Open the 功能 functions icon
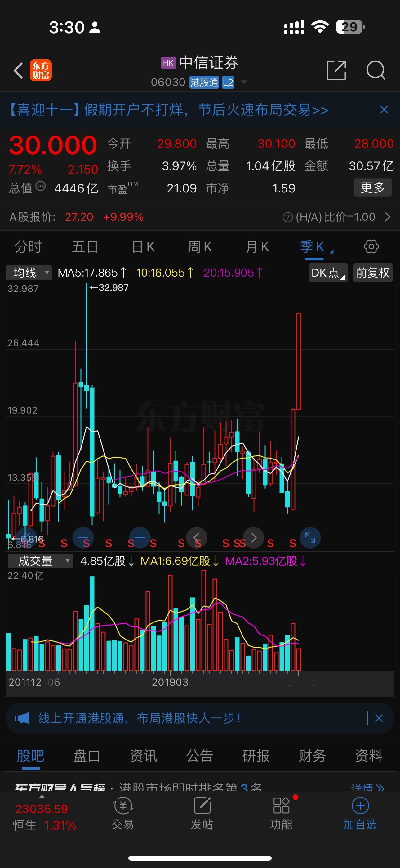 coord(281,814)
